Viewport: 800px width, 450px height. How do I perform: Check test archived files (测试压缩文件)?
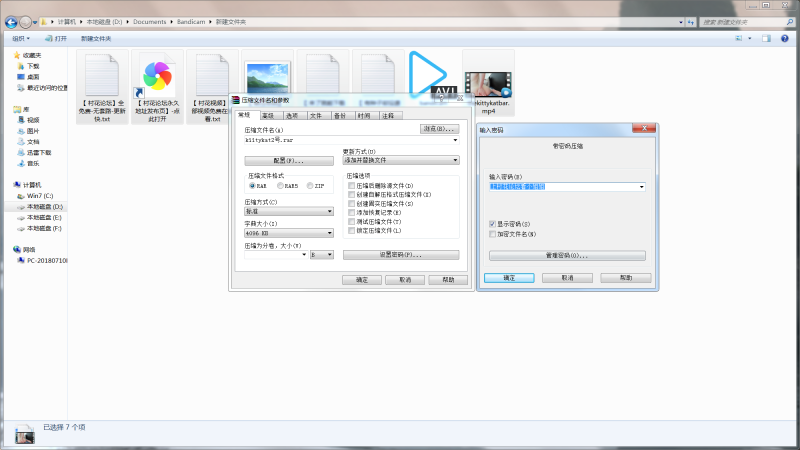click(x=352, y=221)
